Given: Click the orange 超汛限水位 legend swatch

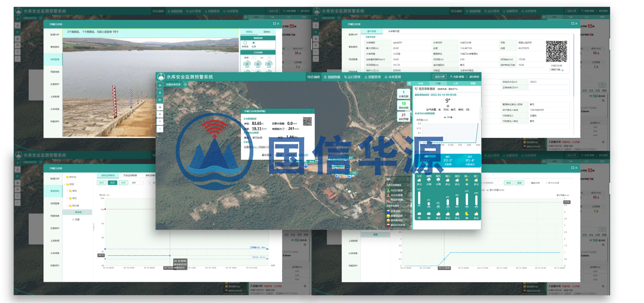Looking at the screenshot, I should click(388, 220).
